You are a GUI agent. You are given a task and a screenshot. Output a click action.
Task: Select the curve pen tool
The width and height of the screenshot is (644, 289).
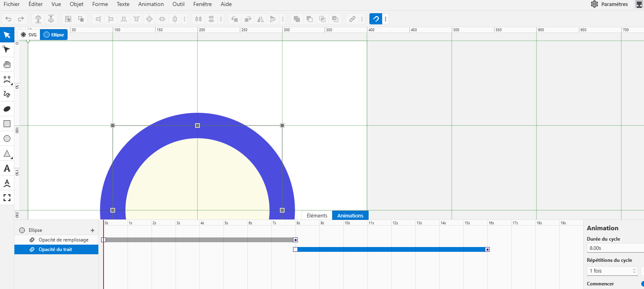[7, 79]
